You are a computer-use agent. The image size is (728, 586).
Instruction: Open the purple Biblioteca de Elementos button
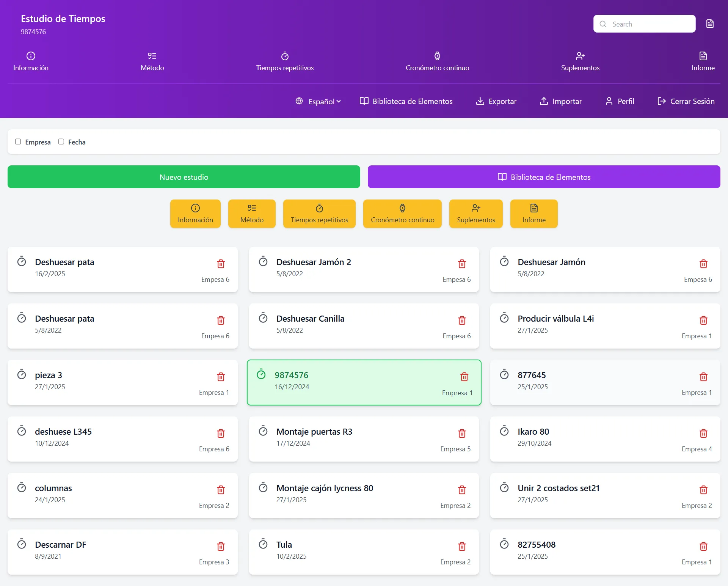pos(544,177)
